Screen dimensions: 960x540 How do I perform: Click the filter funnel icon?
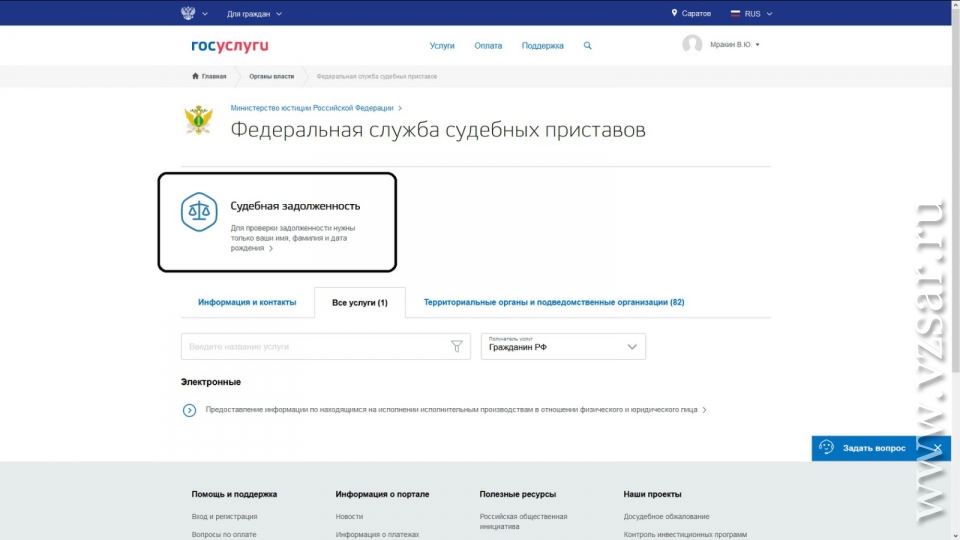point(457,347)
